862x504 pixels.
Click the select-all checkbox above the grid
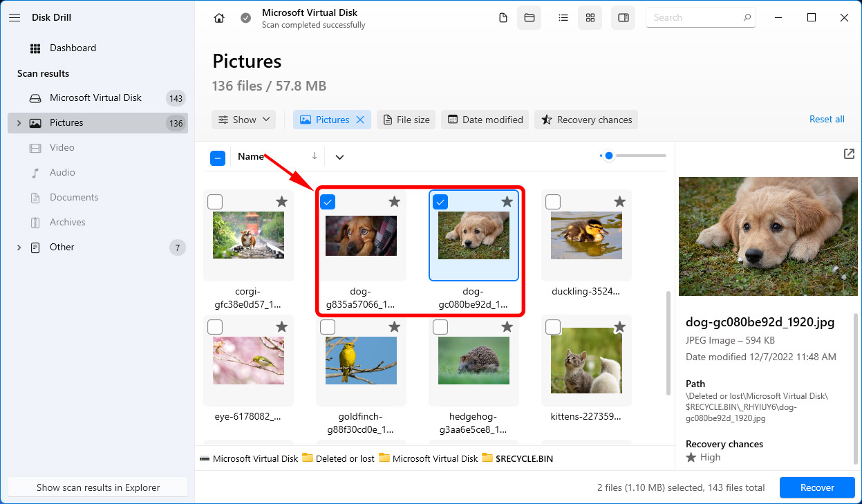pyautogui.click(x=218, y=158)
